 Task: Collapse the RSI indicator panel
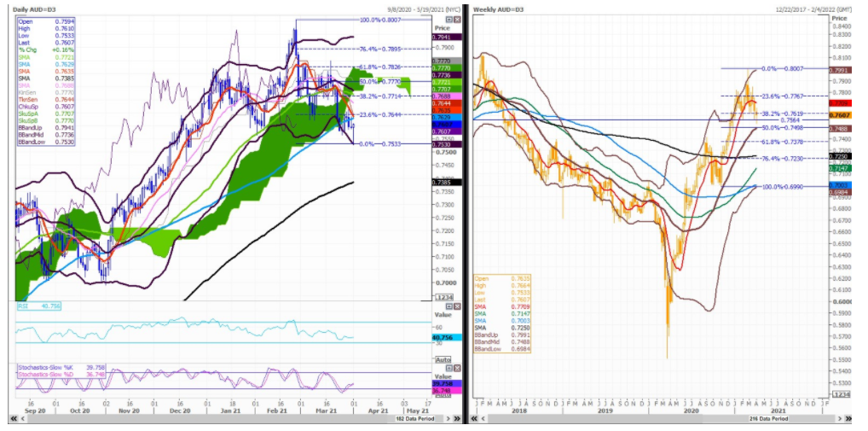click(x=449, y=306)
